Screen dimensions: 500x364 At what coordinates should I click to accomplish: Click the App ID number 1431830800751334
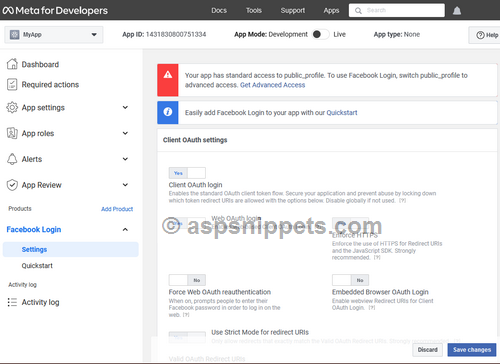point(176,34)
